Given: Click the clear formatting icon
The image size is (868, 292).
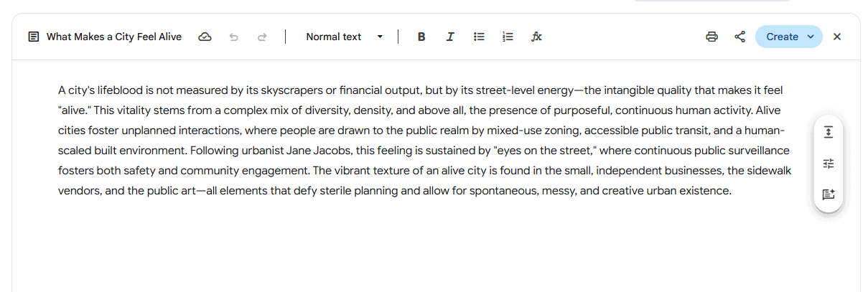Looking at the screenshot, I should tap(536, 37).
